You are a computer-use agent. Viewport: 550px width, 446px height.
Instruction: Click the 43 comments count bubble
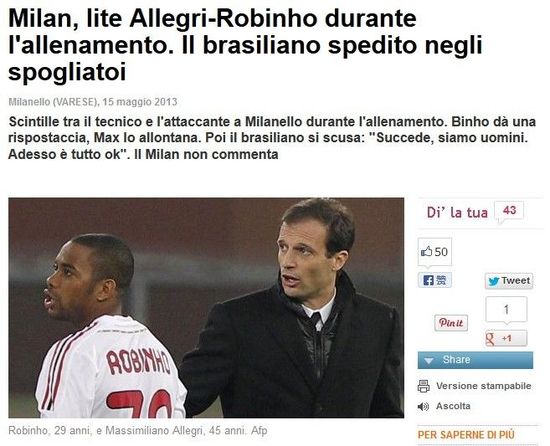[x=509, y=210]
